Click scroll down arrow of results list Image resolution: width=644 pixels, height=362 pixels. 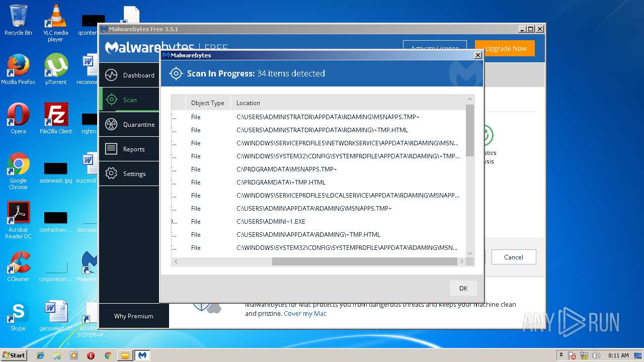pos(470,253)
